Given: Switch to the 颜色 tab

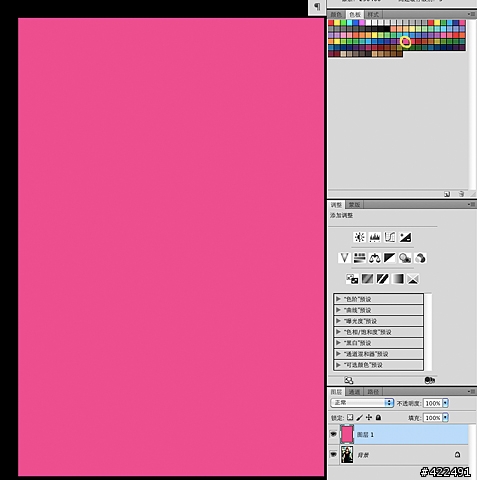Looking at the screenshot, I should pos(336,15).
